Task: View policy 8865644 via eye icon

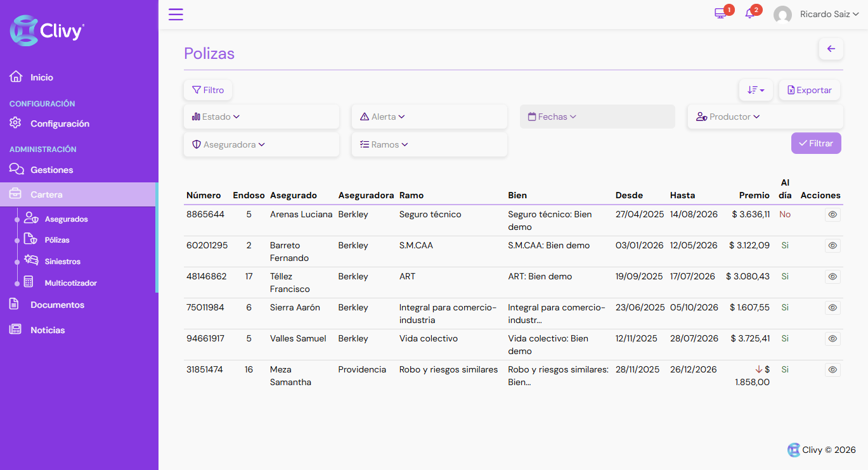Action: coord(832,215)
